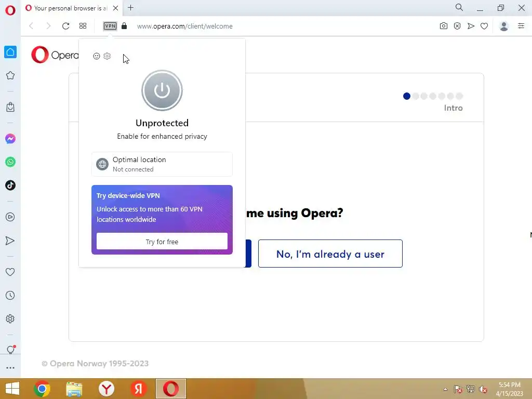
Task: Go back to previous page
Action: click(31, 26)
